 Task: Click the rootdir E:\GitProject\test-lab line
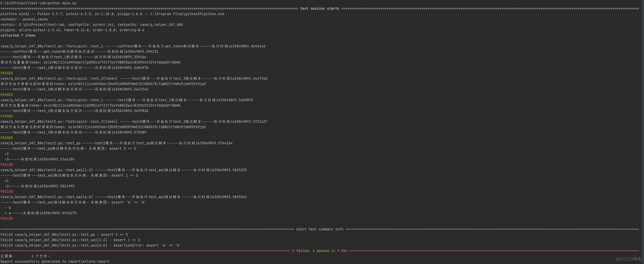92,25
